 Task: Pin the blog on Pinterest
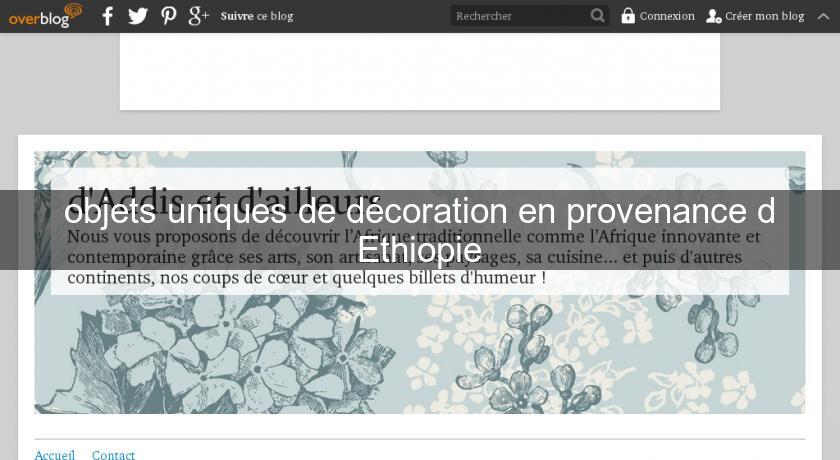click(169, 16)
